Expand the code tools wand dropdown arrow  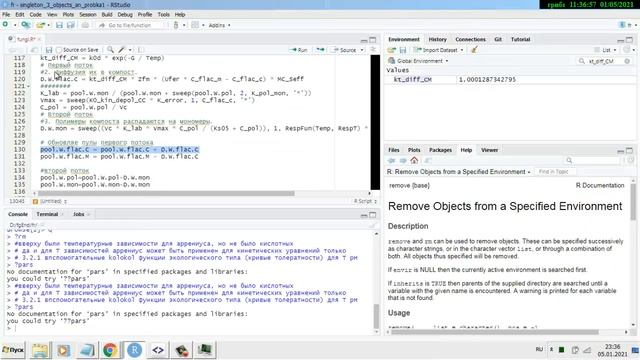click(130, 50)
